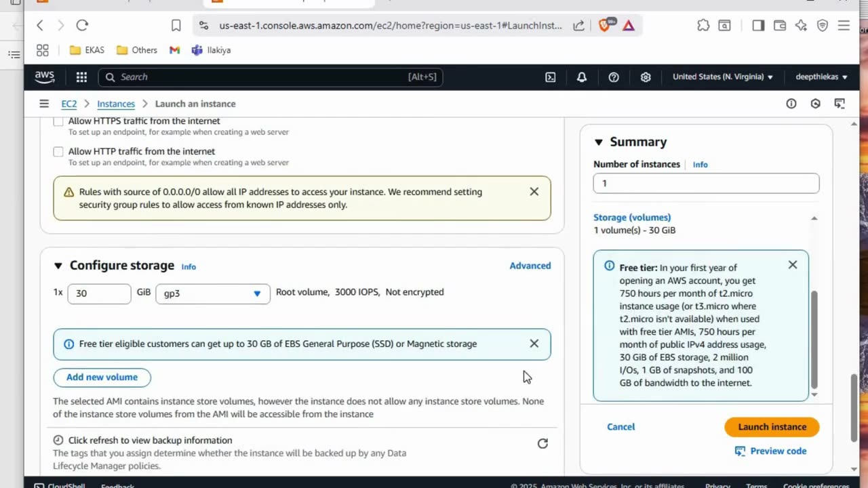The height and width of the screenshot is (488, 868).
Task: Click the clock history icon in breadcrumb bar
Action: coord(816,104)
